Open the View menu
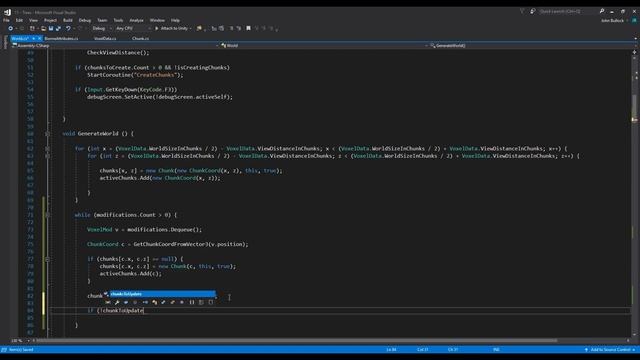 tap(33, 20)
